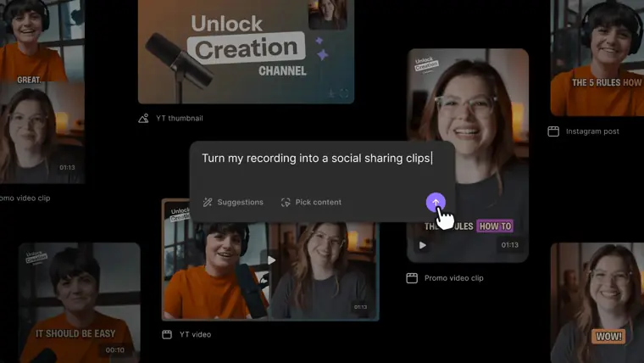Click the magic wand Suggestions icon
The image size is (644, 363).
(x=208, y=202)
